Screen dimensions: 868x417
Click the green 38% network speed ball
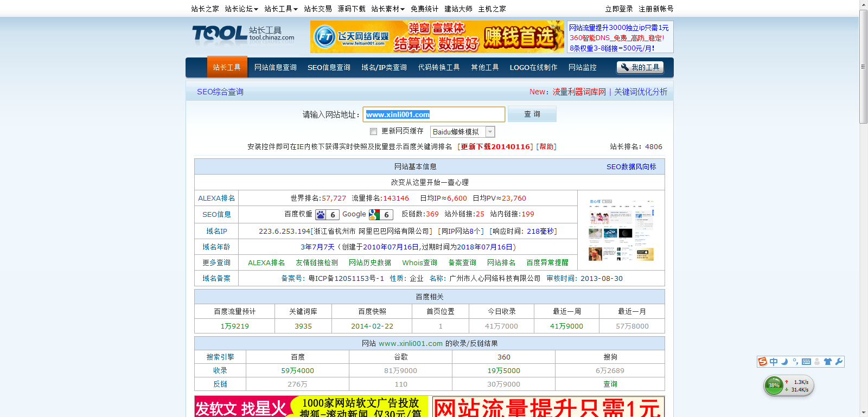tap(774, 386)
